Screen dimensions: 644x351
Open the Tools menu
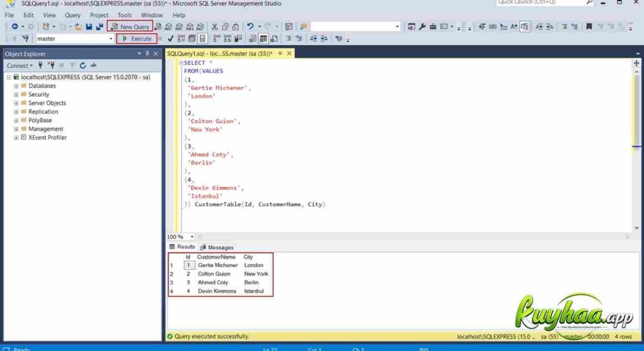125,15
